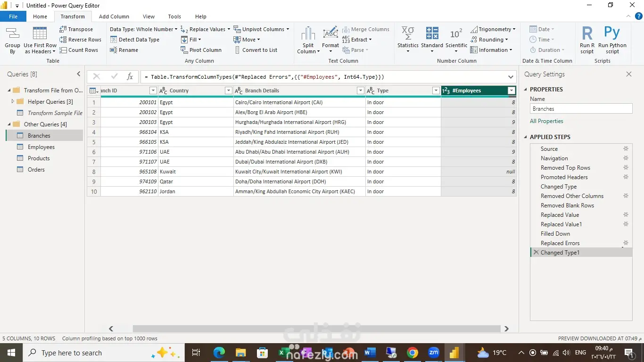Switch to the Tools tab
The width and height of the screenshot is (644, 362).
174,16
